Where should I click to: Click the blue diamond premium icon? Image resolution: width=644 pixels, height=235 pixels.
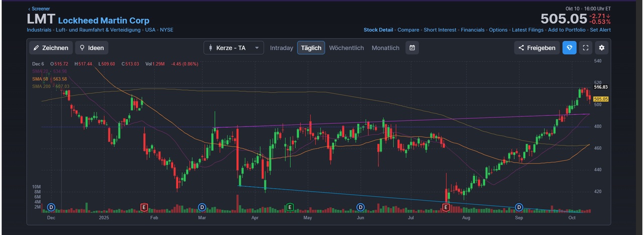click(x=569, y=48)
